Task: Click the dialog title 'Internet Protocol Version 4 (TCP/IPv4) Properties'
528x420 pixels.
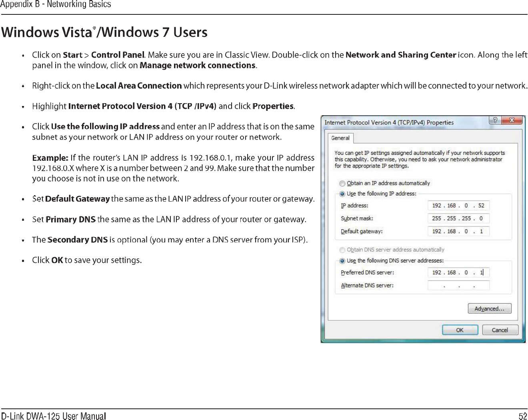Action: pyautogui.click(x=389, y=122)
